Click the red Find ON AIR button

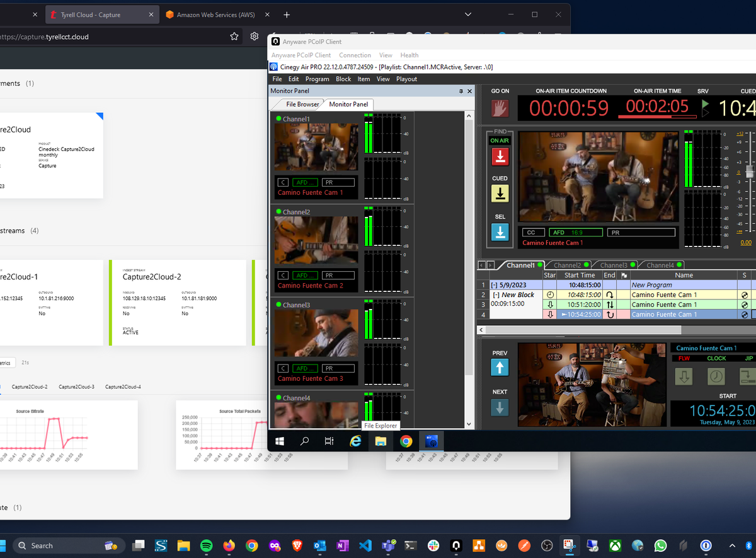[500, 156]
